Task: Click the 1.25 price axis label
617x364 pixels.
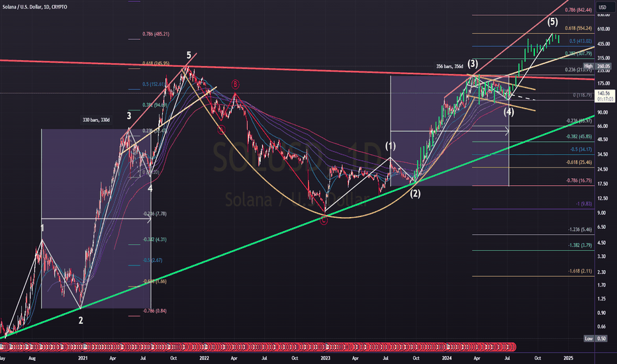Action: (601, 299)
